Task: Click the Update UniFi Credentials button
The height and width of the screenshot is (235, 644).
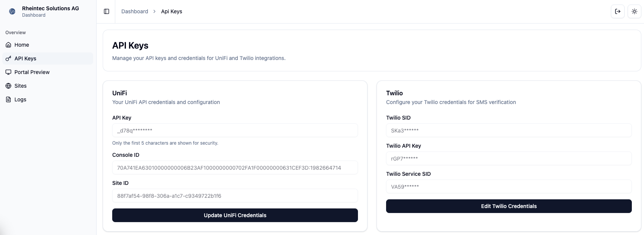Action: 235,215
